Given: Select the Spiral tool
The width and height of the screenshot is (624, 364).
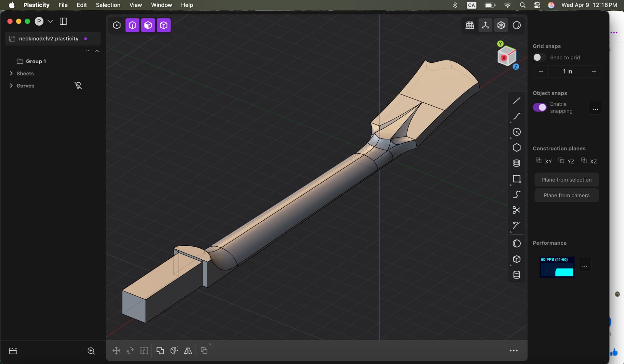Looking at the screenshot, I should tap(516, 163).
